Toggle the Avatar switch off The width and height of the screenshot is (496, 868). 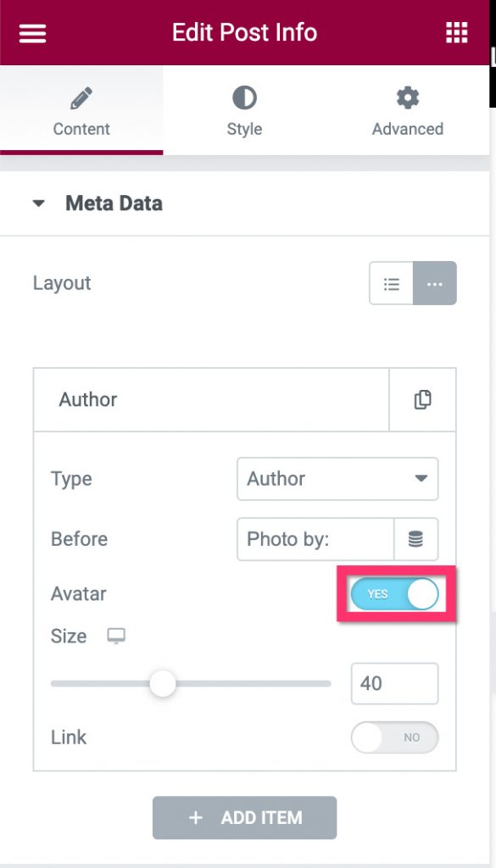click(395, 594)
